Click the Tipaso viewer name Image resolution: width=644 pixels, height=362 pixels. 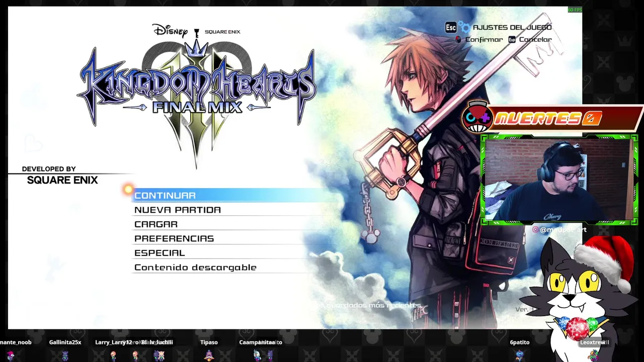click(209, 342)
